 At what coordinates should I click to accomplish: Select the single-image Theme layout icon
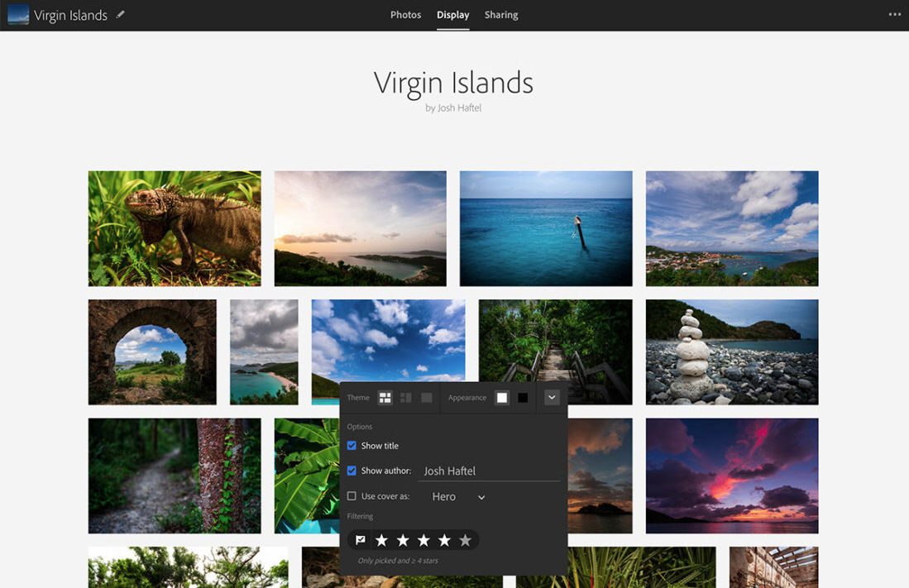coord(426,397)
